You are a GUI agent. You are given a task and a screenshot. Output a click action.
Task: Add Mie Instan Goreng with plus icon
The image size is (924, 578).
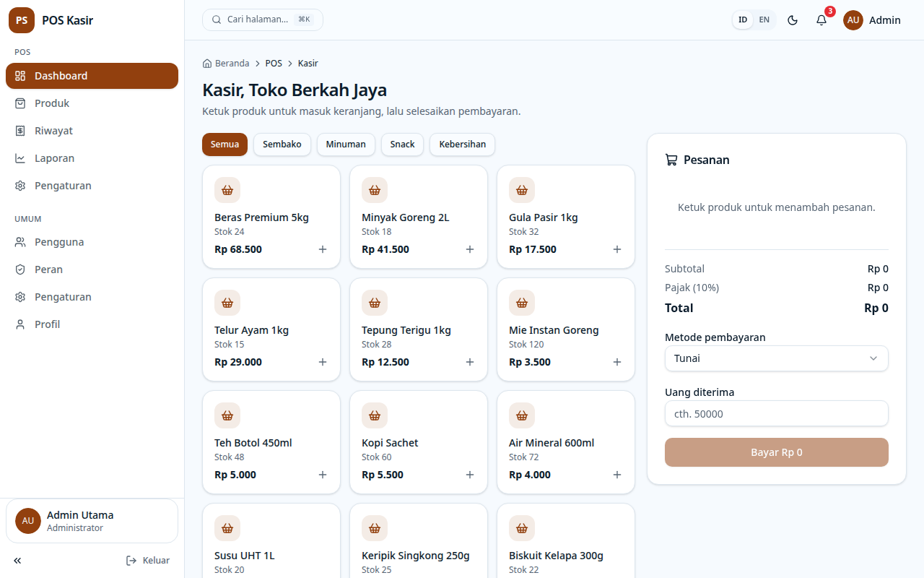tap(617, 362)
